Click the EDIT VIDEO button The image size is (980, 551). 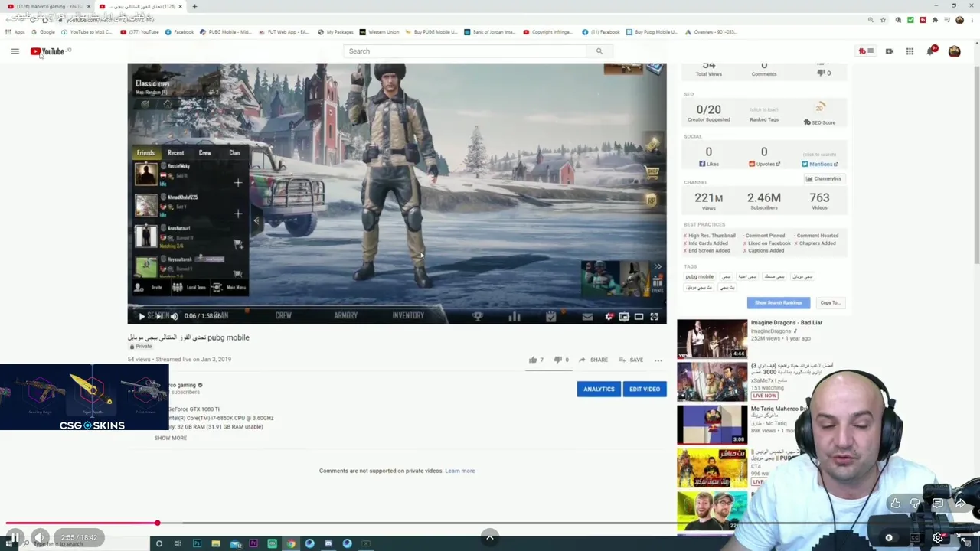coord(645,389)
